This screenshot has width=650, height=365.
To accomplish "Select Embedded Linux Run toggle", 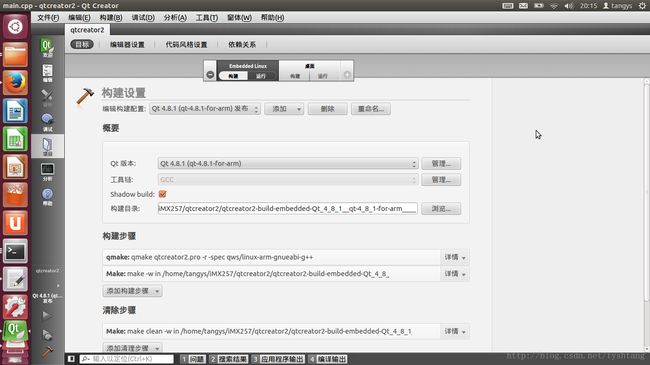I will [x=261, y=76].
